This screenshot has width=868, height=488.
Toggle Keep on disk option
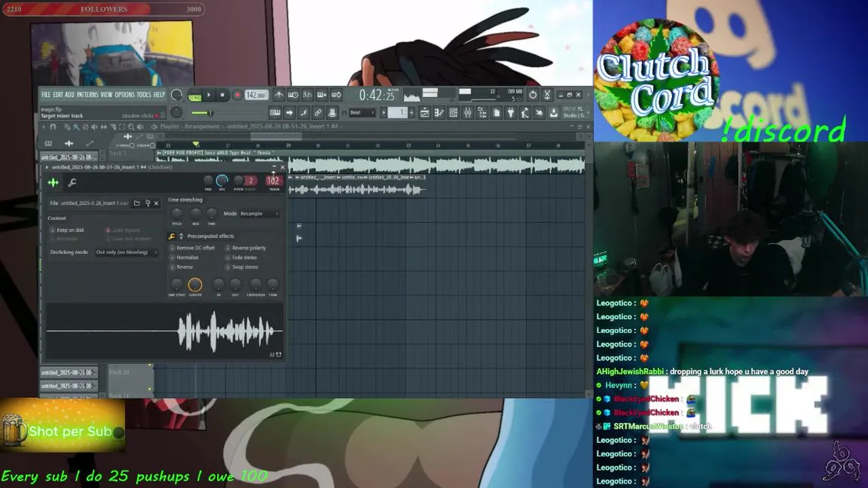(67, 230)
